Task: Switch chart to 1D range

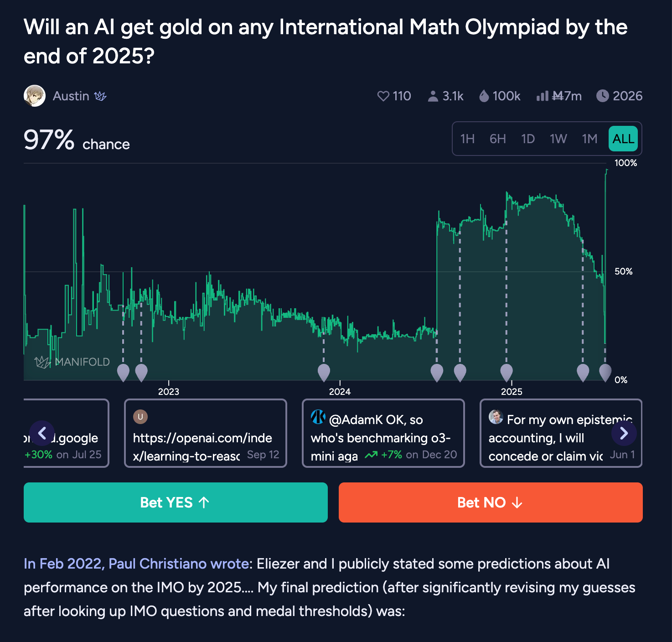Action: (x=528, y=139)
